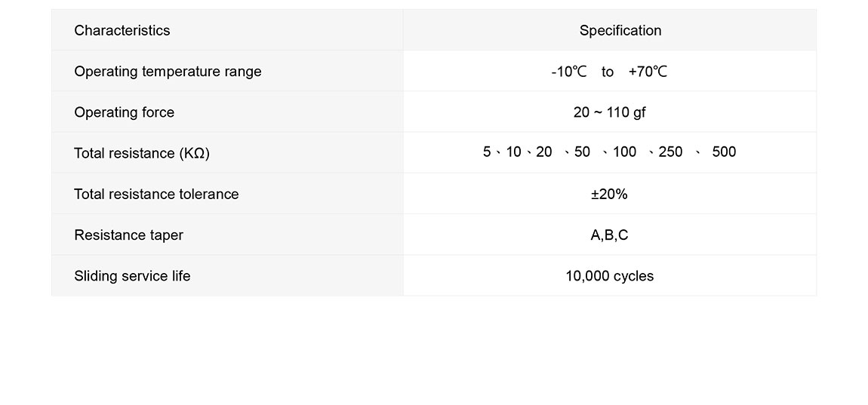Select the Operating temperature range label
This screenshot has width=868, height=405.
(168, 72)
